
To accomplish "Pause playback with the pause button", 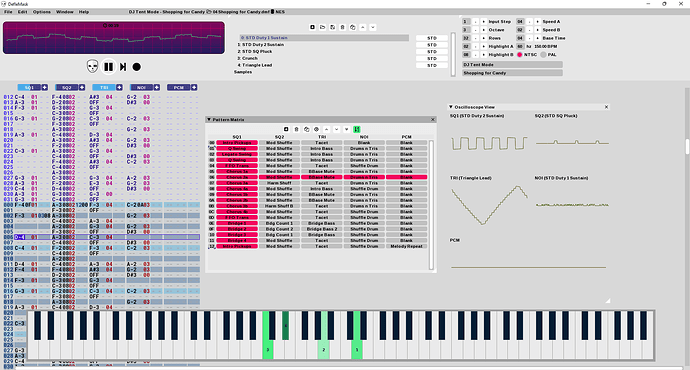I will click(x=108, y=66).
